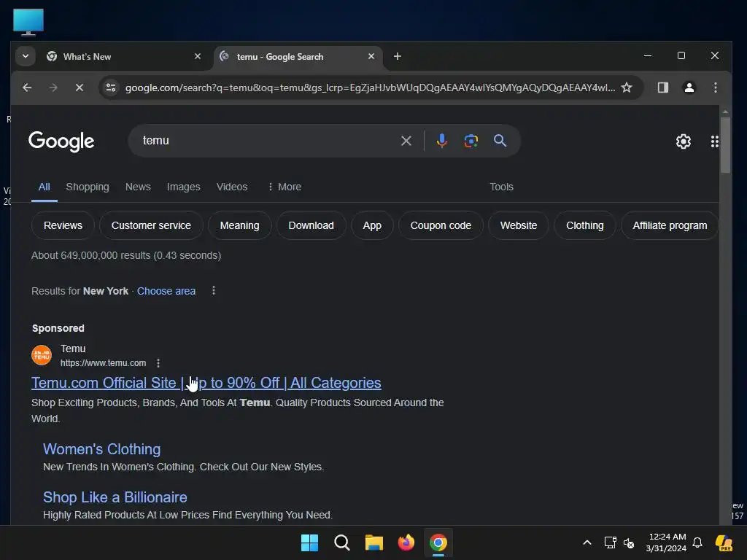Click Chrome icon in taskbar
The height and width of the screenshot is (560, 747).
pos(438,542)
